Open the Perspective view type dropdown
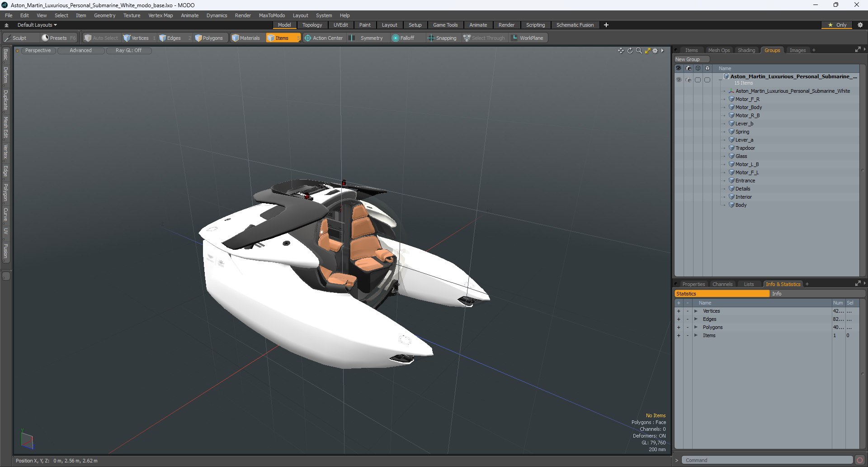 click(x=38, y=51)
